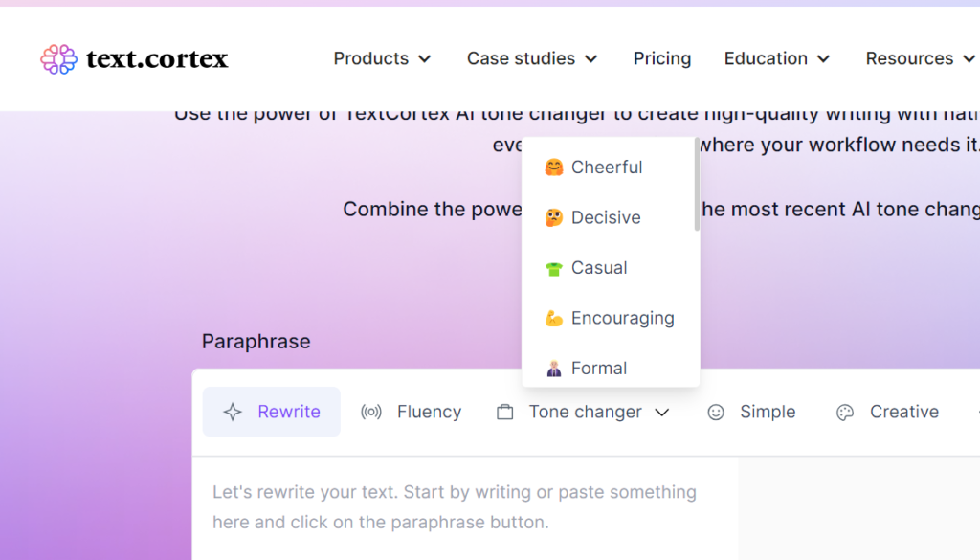The width and height of the screenshot is (980, 560).
Task: Open the Education menu
Action: point(777,58)
